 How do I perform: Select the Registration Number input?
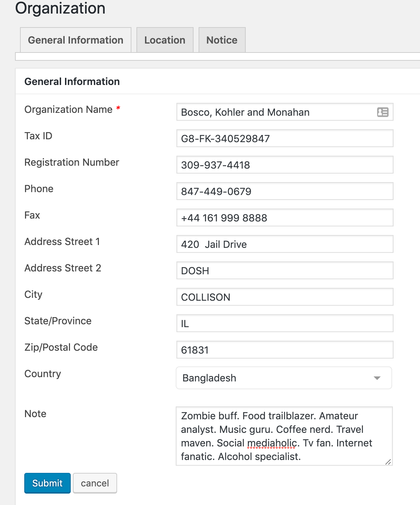[x=285, y=165]
